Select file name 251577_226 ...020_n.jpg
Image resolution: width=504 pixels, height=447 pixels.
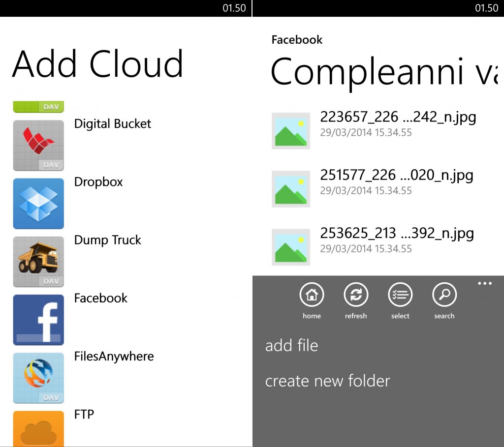coord(397,176)
